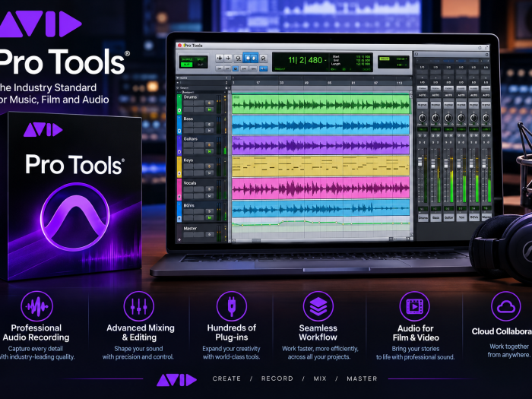This screenshot has height=399, width=532.
Task: Click the pink Vocals audio clip
Action: (x=321, y=188)
